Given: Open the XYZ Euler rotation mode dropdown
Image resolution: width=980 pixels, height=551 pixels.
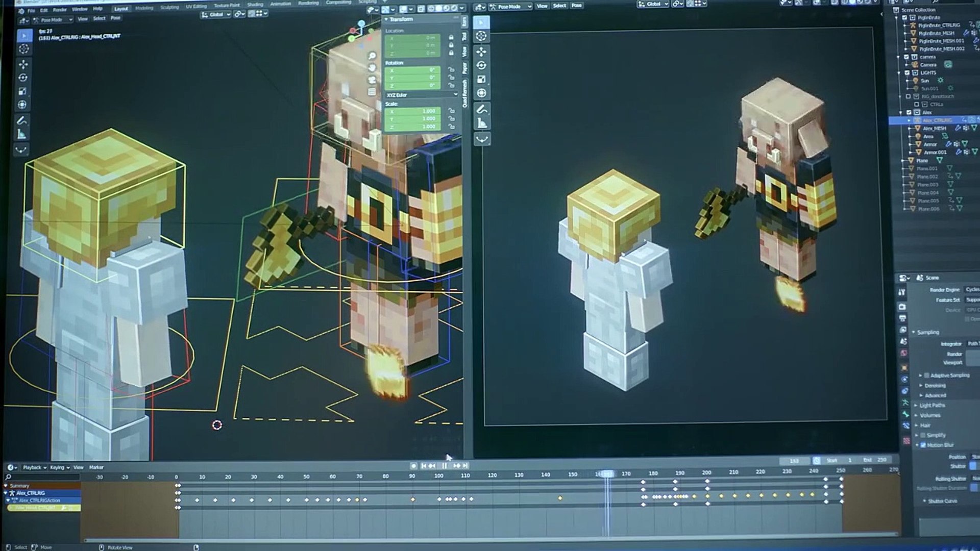Looking at the screenshot, I should point(421,95).
